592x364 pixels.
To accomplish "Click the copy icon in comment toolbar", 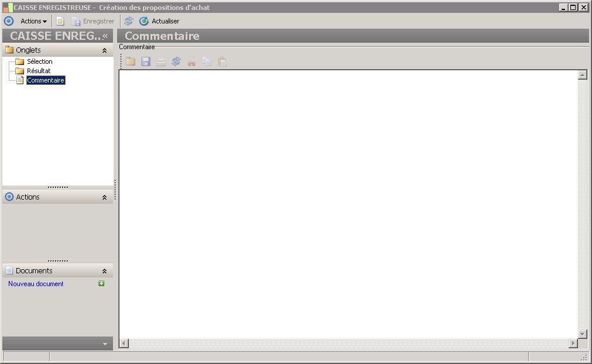I will [207, 61].
